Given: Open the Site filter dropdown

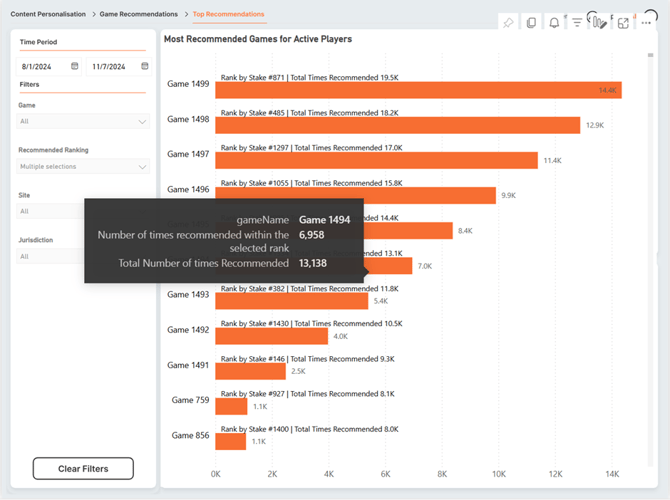Looking at the screenshot, I should coord(50,212).
